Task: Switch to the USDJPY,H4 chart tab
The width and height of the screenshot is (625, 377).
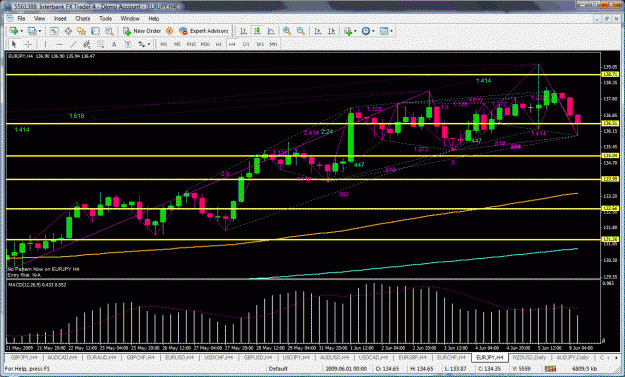Action: 296,357
